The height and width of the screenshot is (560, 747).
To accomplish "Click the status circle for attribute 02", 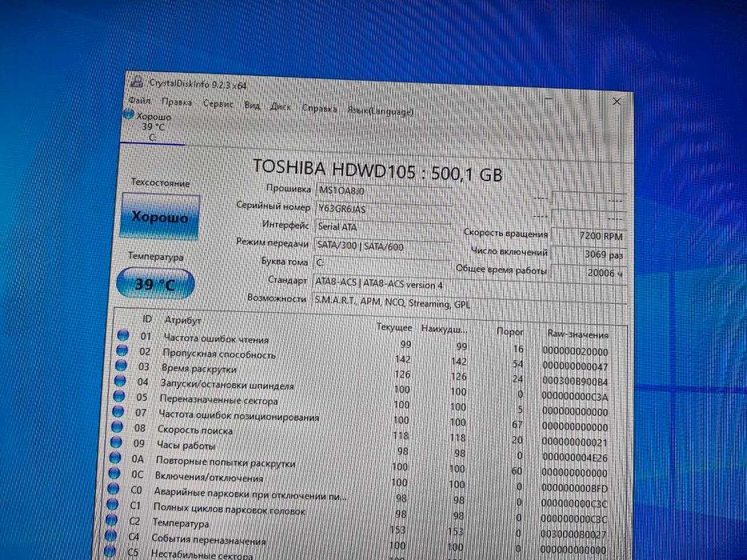I will tap(122, 350).
